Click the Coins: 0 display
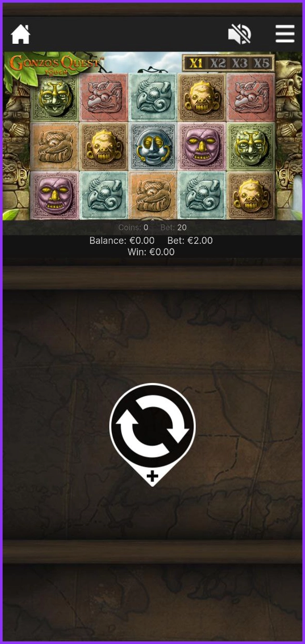The height and width of the screenshot is (644, 305). click(x=133, y=228)
